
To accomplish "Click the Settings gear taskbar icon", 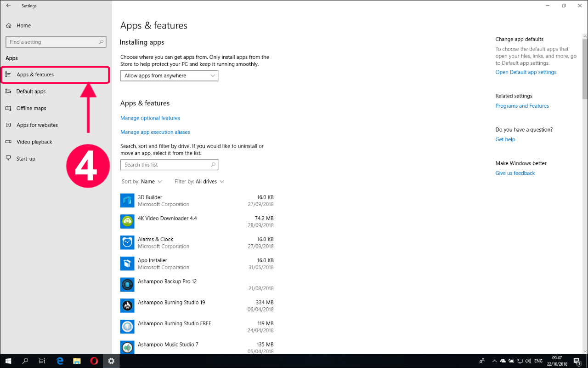I will [111, 361].
